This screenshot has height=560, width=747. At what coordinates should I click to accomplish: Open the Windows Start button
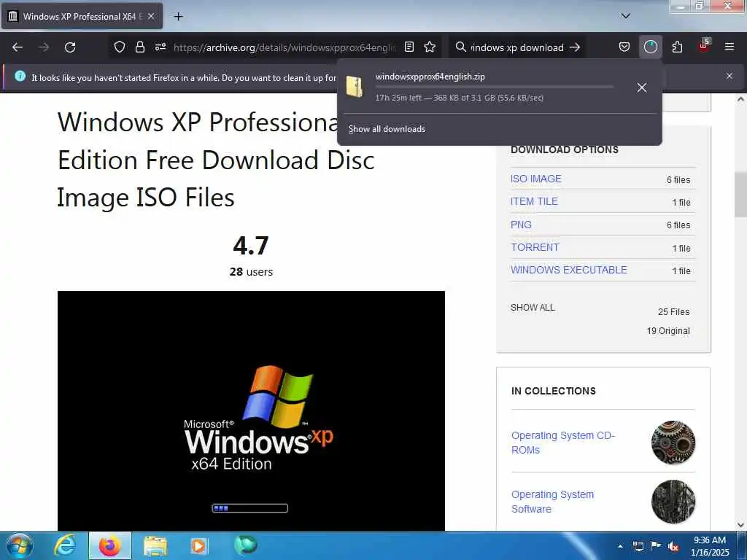(19, 545)
